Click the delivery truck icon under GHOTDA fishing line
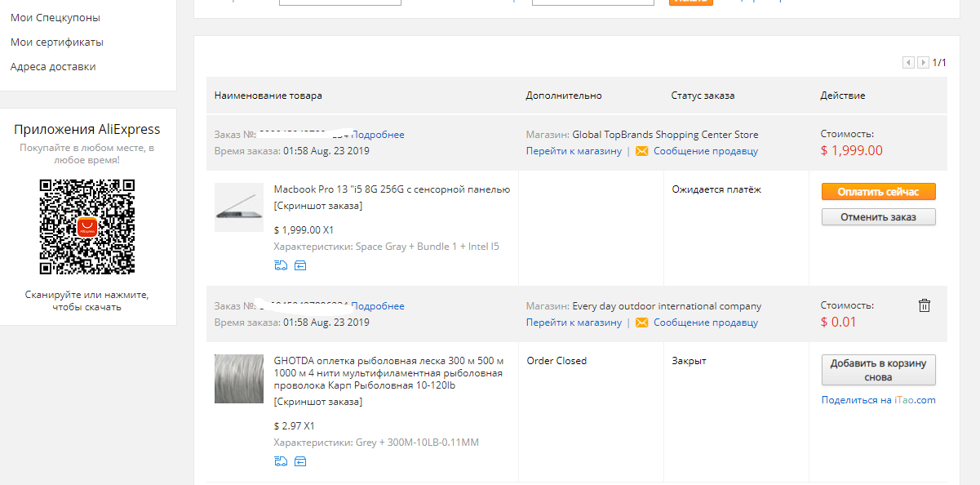 click(281, 461)
